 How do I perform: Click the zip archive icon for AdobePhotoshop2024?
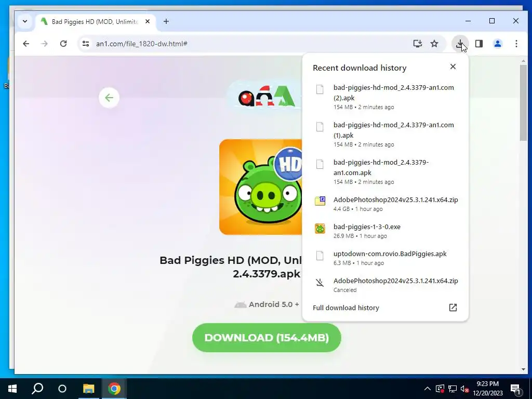coord(320,201)
